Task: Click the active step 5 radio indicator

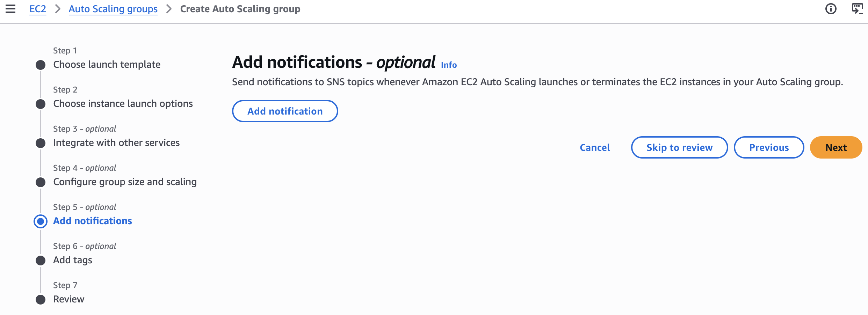Action: click(41, 221)
